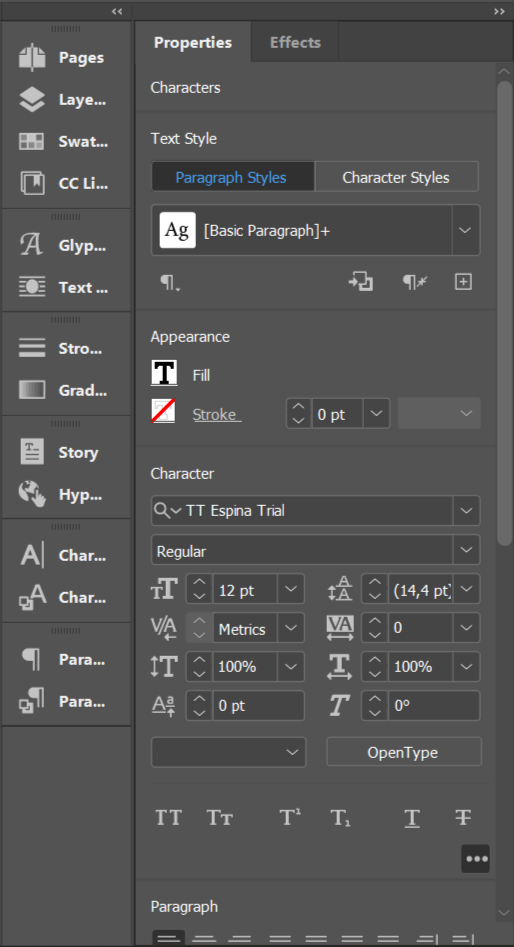Click the stroke weight stepper arrows
This screenshot has height=947, width=514.
click(299, 414)
